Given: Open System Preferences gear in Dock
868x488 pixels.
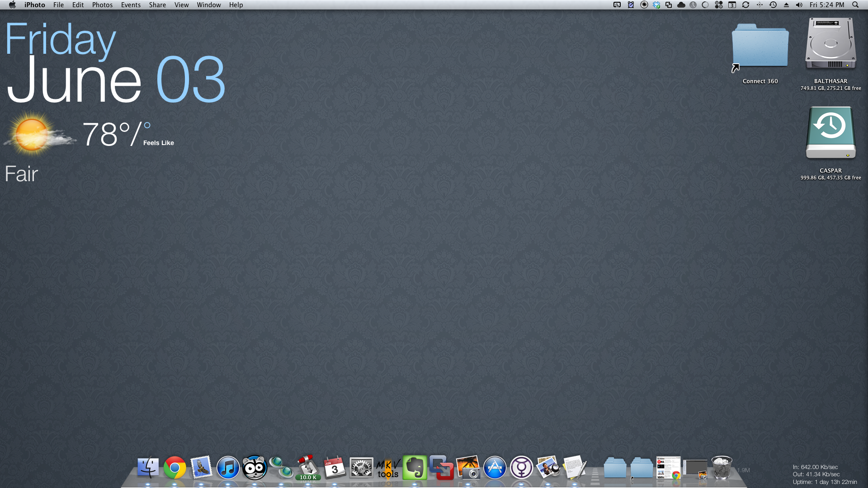Looking at the screenshot, I should click(x=361, y=468).
